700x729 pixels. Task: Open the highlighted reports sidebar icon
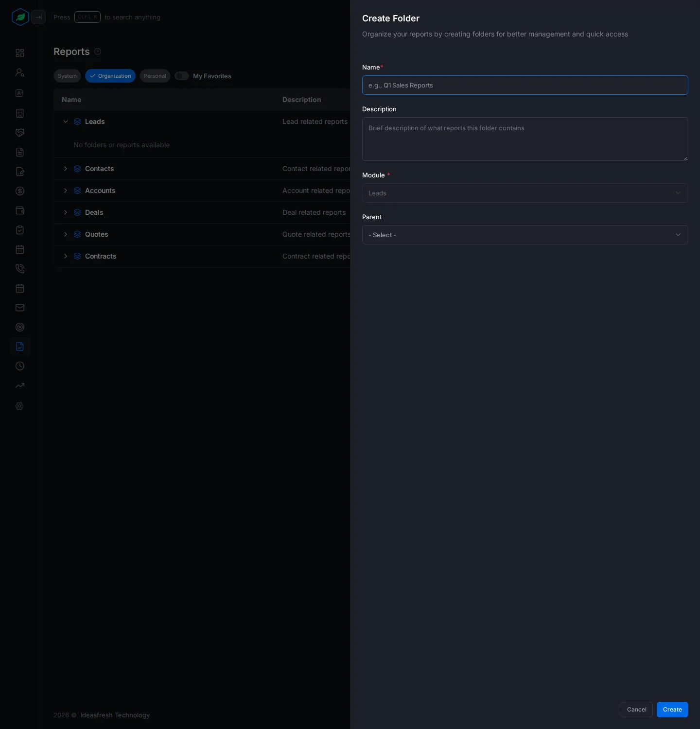point(20,347)
